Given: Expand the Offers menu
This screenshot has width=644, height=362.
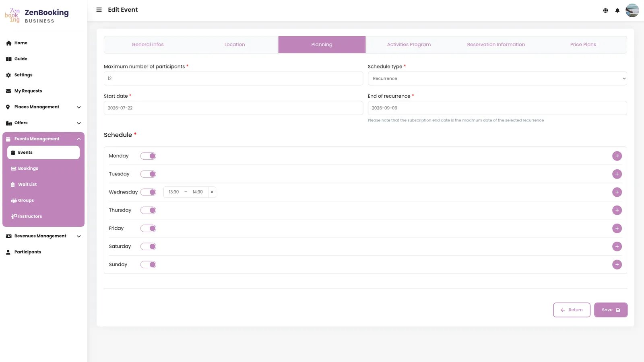Looking at the screenshot, I should pos(43,123).
